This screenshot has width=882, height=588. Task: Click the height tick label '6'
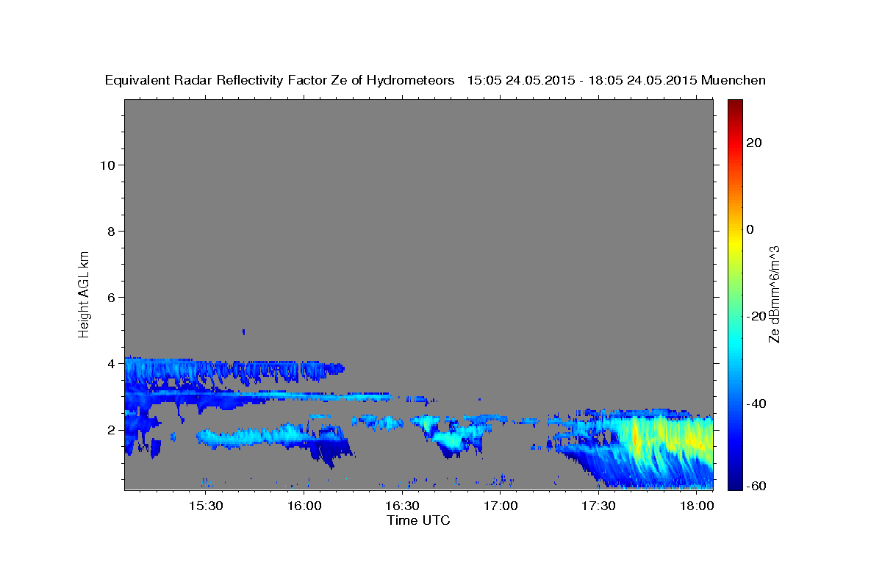click(x=112, y=297)
